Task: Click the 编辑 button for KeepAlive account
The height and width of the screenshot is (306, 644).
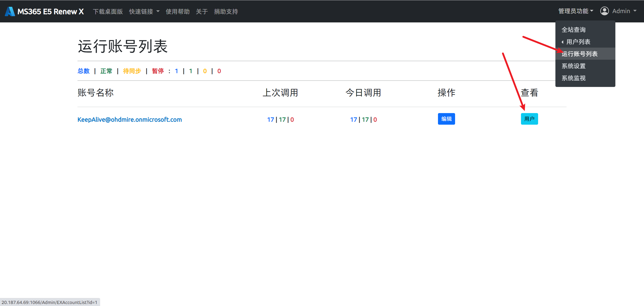Action: [446, 119]
